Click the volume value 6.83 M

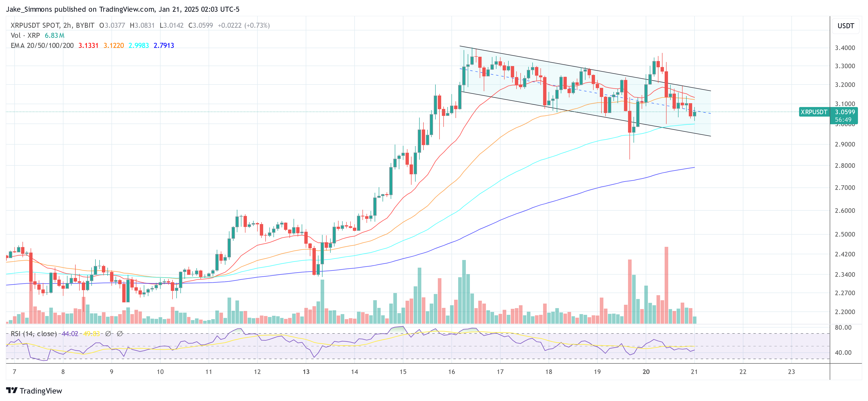55,35
